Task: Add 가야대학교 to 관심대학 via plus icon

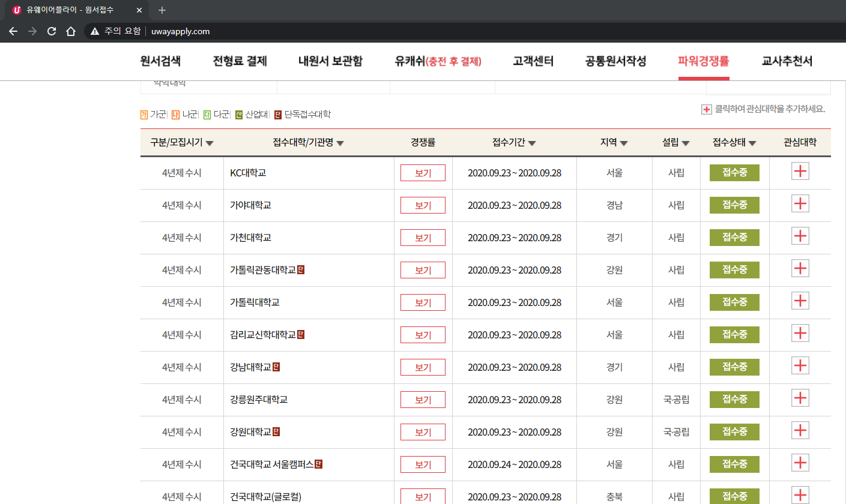Action: [800, 204]
